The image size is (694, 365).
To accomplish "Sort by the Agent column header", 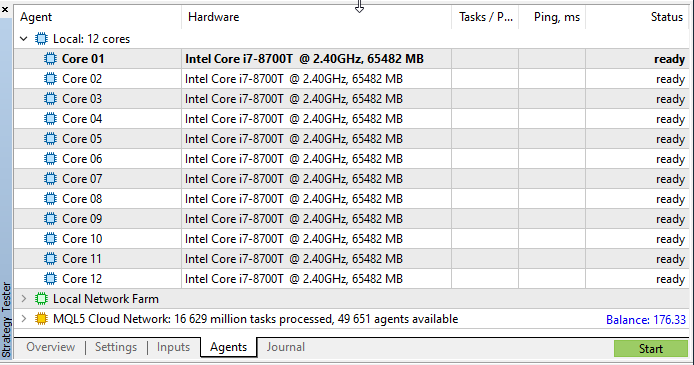I will coord(97,17).
